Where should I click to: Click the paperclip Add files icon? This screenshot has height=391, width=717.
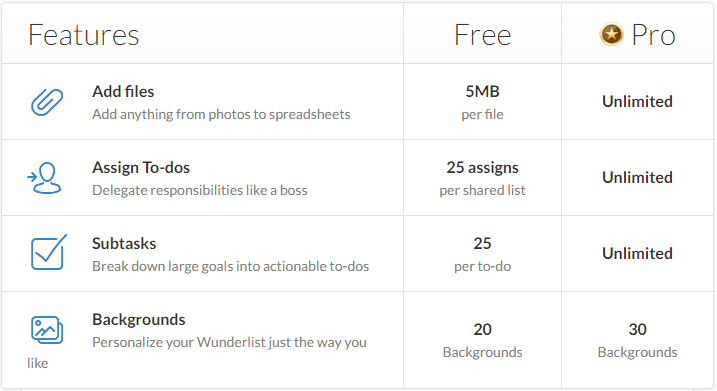(x=47, y=102)
